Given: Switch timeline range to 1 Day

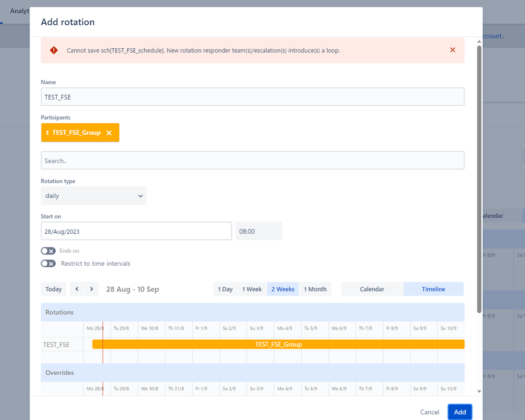Looking at the screenshot, I should click(x=225, y=289).
